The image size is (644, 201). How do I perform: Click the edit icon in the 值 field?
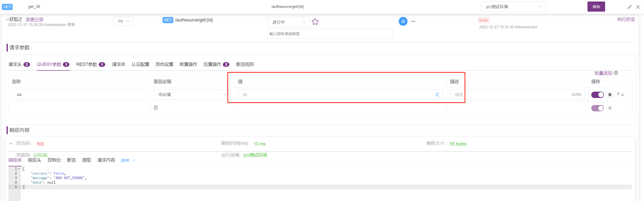(437, 94)
